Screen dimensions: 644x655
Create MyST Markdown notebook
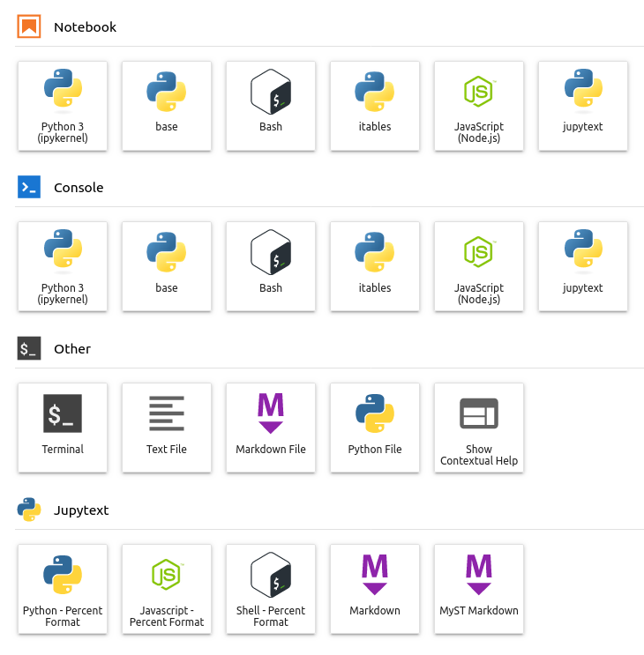pos(478,589)
